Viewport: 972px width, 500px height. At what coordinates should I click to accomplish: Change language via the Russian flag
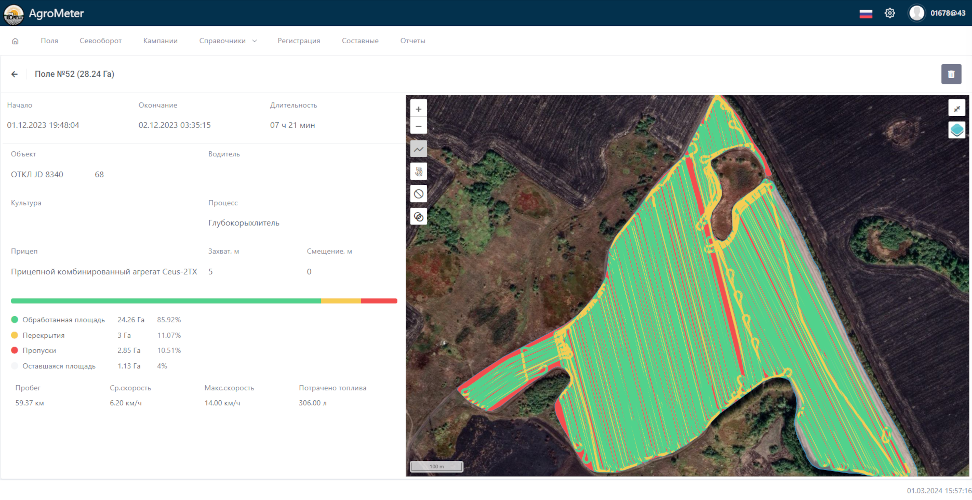coord(866,13)
